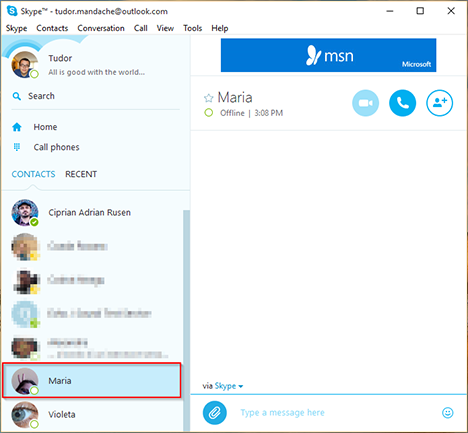Click the Search field
Viewport: 468px width, 433px height.
click(95, 96)
